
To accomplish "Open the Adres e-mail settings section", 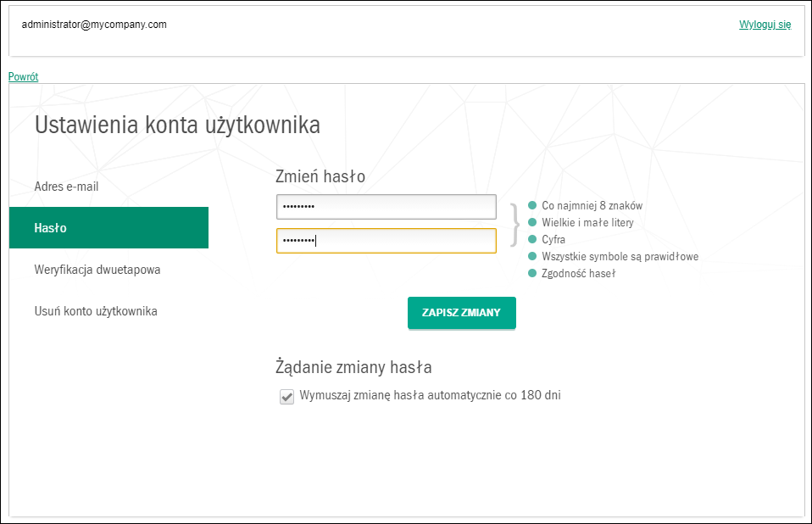I will [x=72, y=186].
